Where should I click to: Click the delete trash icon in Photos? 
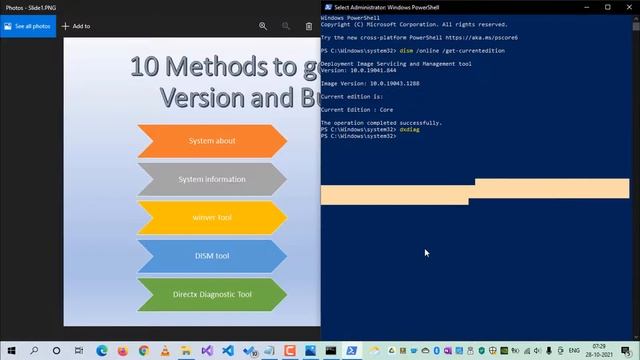pyautogui.click(x=309, y=26)
